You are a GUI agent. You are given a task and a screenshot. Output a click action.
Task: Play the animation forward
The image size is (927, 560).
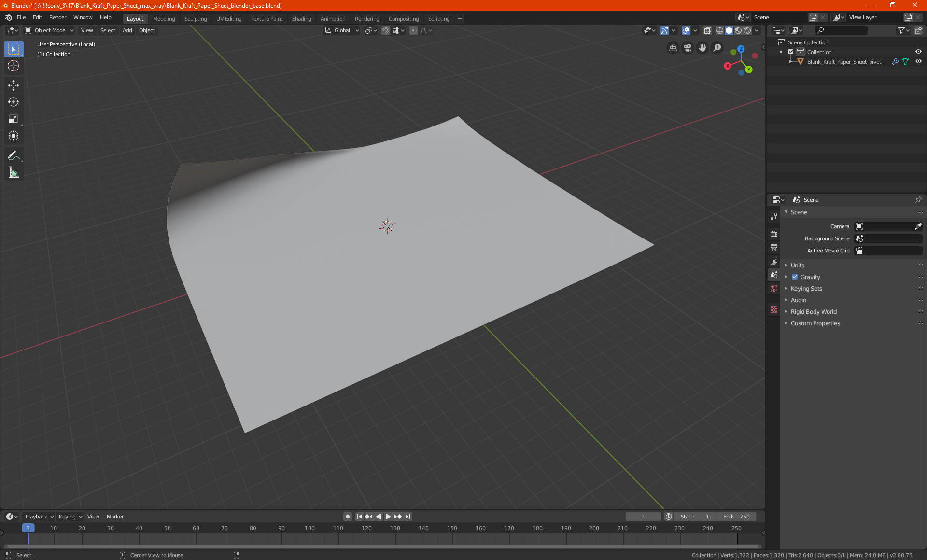(x=388, y=517)
